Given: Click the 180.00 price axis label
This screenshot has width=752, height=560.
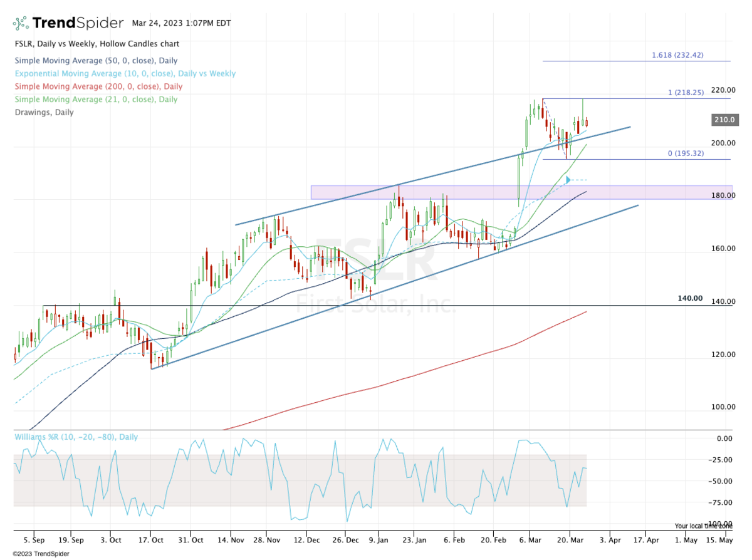Looking at the screenshot, I should pyautogui.click(x=727, y=196).
